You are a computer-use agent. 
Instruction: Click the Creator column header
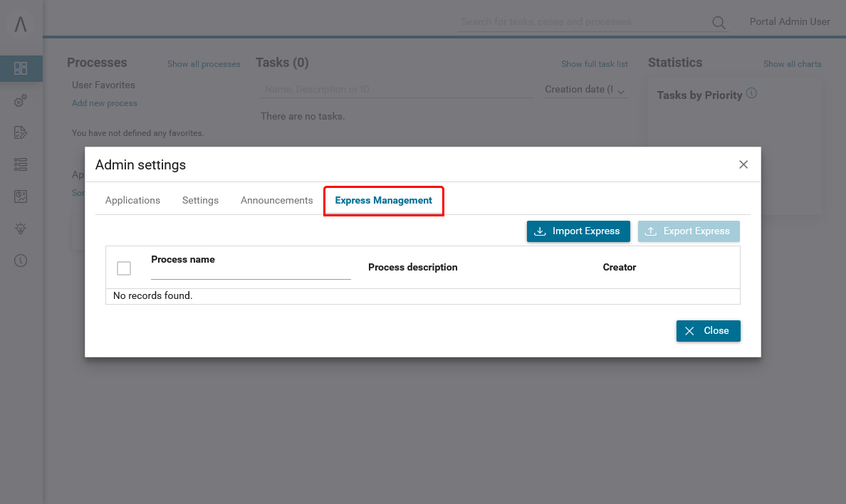point(620,267)
